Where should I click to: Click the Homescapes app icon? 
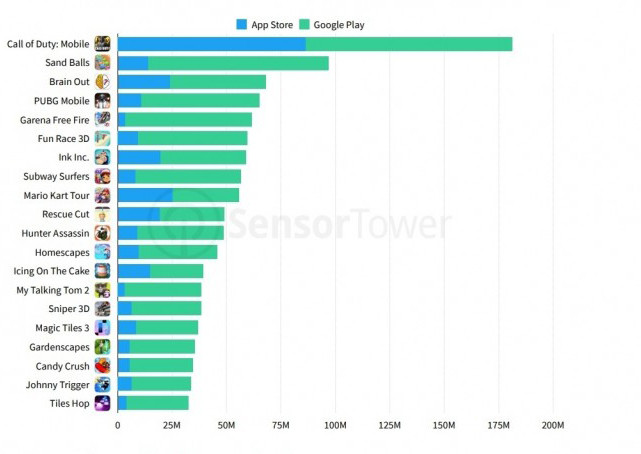(102, 252)
